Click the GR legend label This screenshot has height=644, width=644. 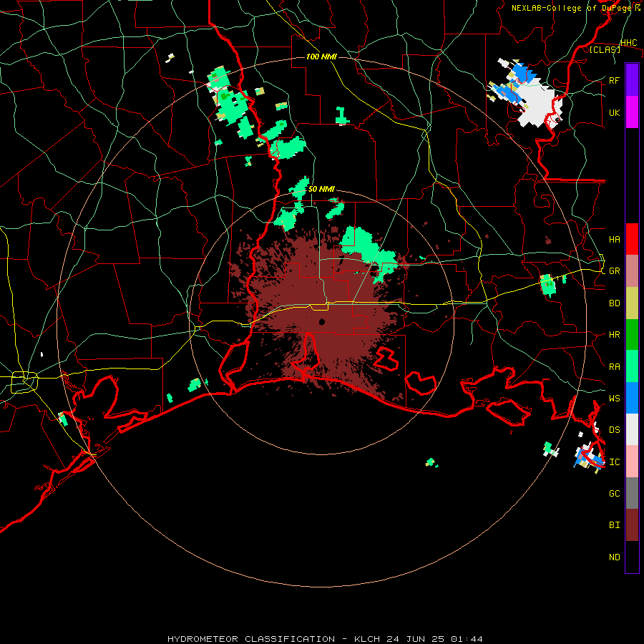coord(614,271)
